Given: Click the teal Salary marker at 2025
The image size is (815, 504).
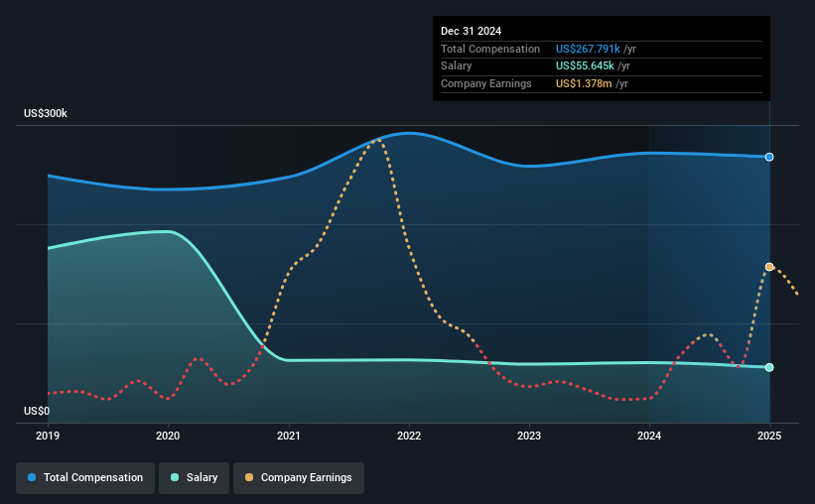Looking at the screenshot, I should [769, 367].
